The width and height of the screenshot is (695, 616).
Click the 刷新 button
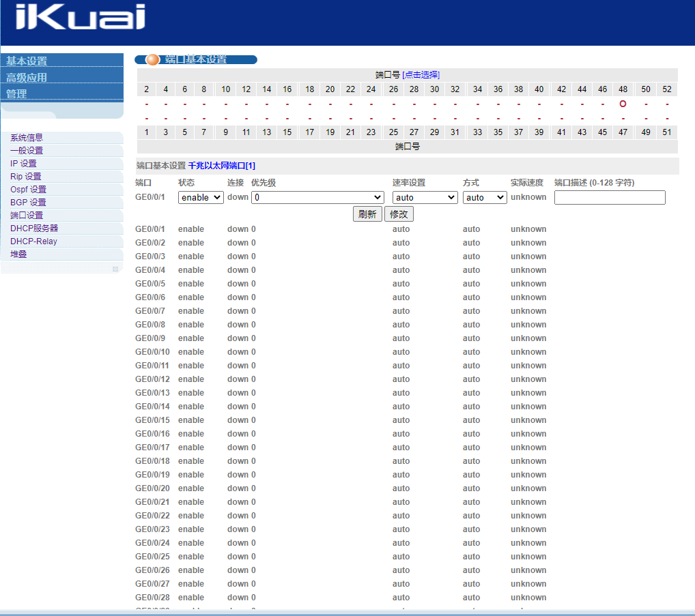coord(367,214)
